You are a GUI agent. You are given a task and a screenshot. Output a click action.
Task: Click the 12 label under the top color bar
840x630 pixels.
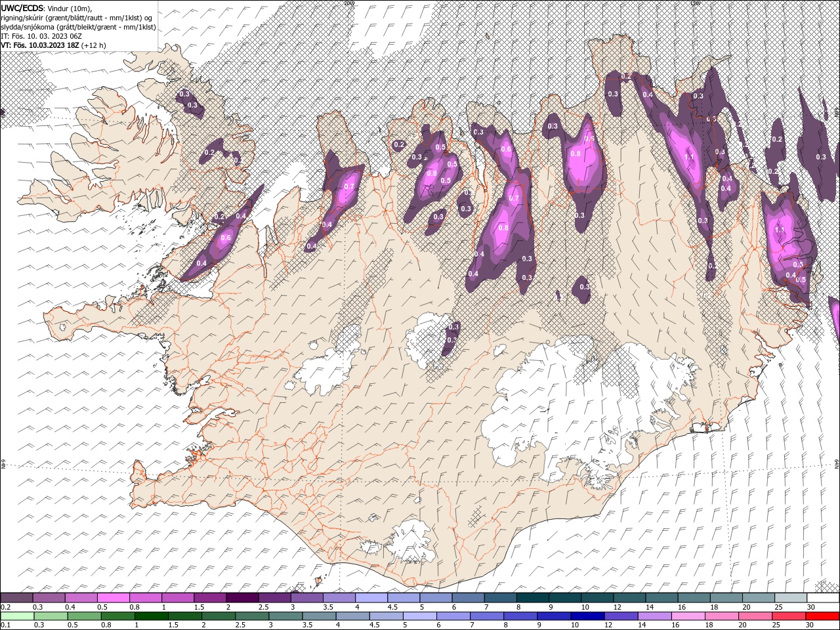coord(618,607)
